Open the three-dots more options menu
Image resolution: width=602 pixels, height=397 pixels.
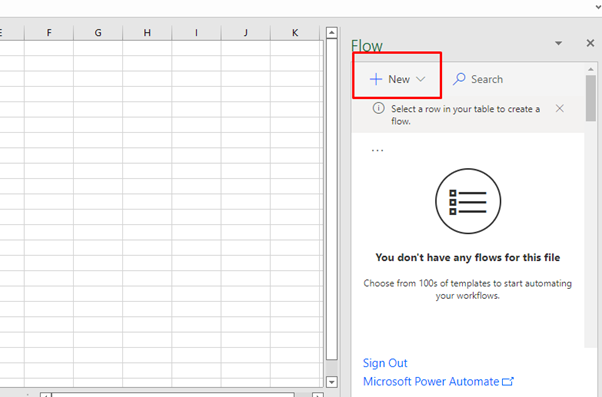(x=377, y=151)
